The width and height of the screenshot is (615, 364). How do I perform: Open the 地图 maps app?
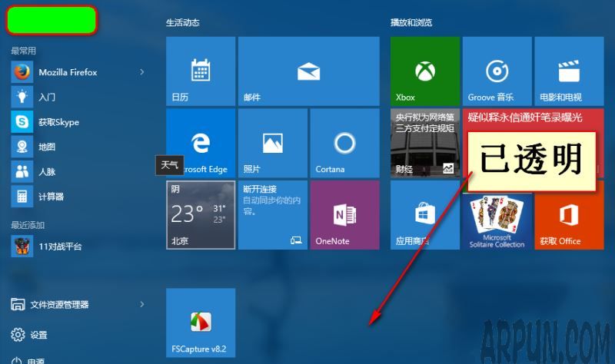[78, 147]
